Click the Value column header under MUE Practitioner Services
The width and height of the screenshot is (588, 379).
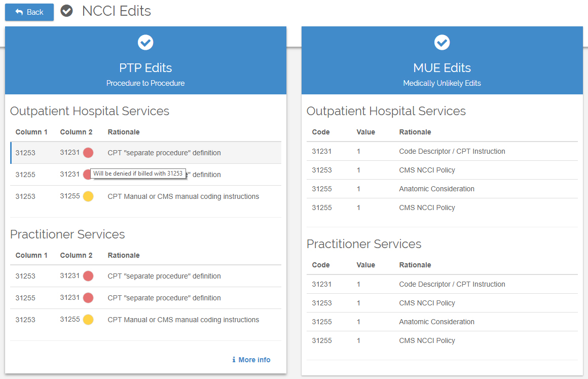[x=365, y=265]
